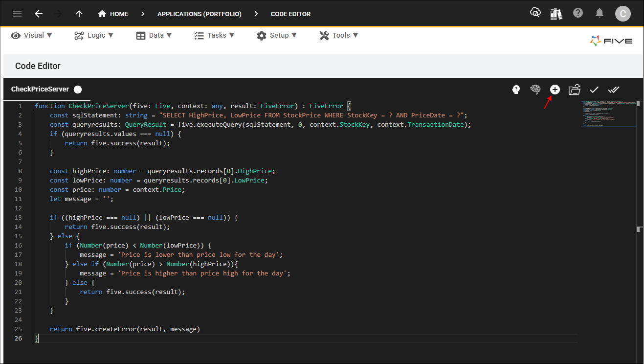Go back with the left arrow
The image size is (644, 364).
[39, 14]
